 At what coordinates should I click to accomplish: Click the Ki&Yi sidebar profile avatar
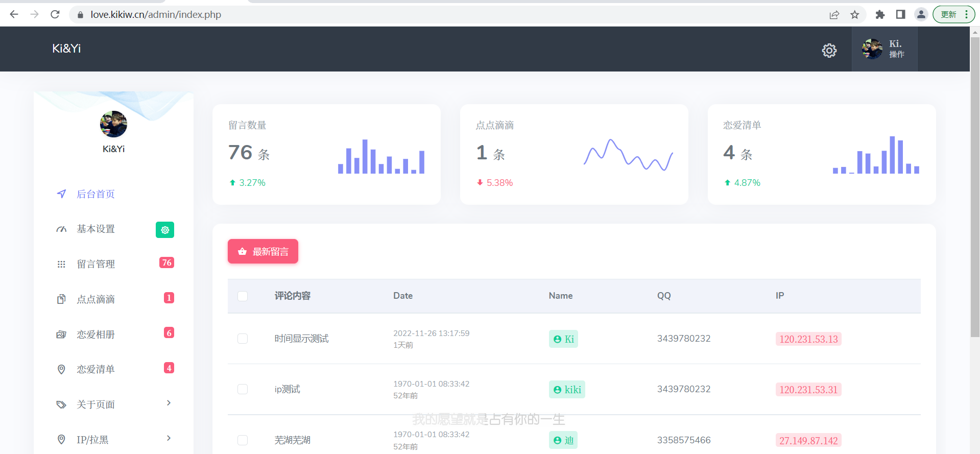pyautogui.click(x=113, y=124)
